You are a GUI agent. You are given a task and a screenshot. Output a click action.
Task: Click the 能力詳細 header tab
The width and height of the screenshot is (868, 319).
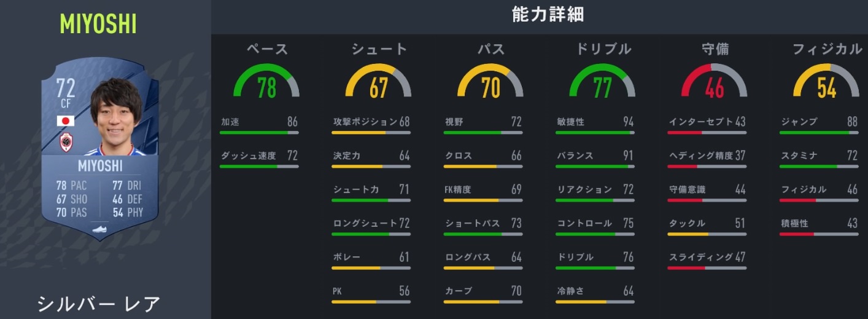click(x=539, y=16)
